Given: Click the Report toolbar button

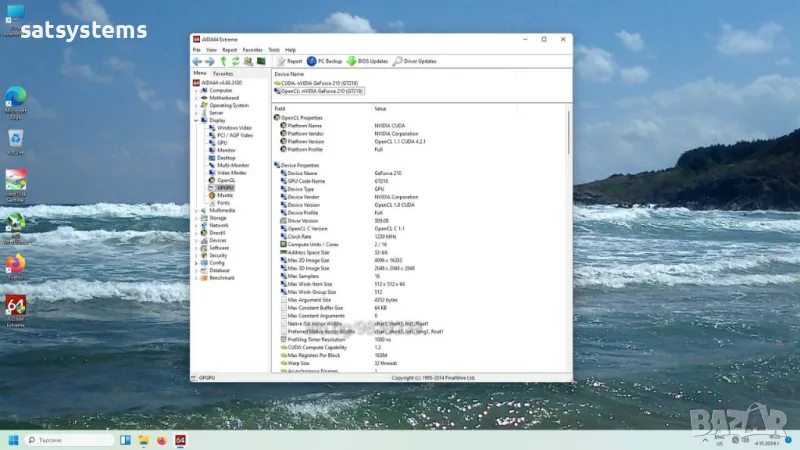Looking at the screenshot, I should pos(289,61).
